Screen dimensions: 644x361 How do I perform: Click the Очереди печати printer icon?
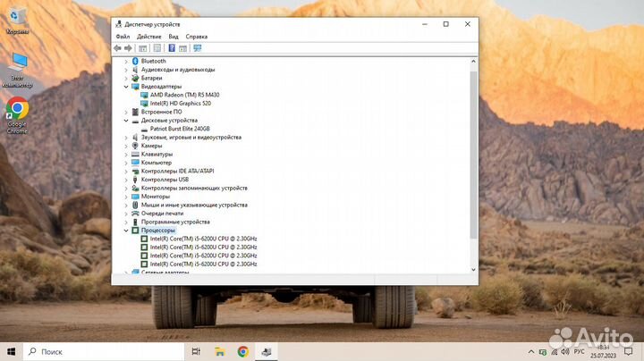(135, 214)
